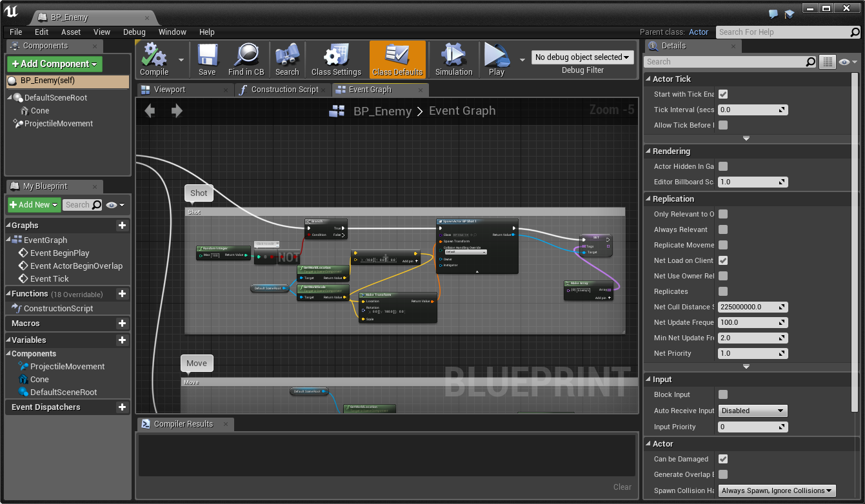Open Auto Receive Input dropdown
This screenshot has height=504, width=865.
753,411
